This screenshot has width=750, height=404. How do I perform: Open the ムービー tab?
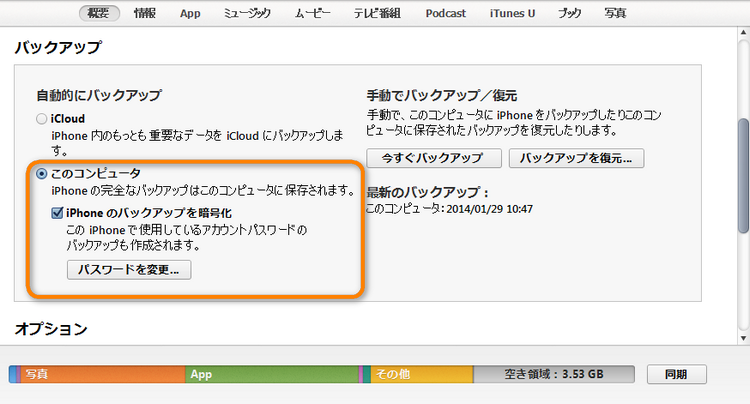[312, 13]
